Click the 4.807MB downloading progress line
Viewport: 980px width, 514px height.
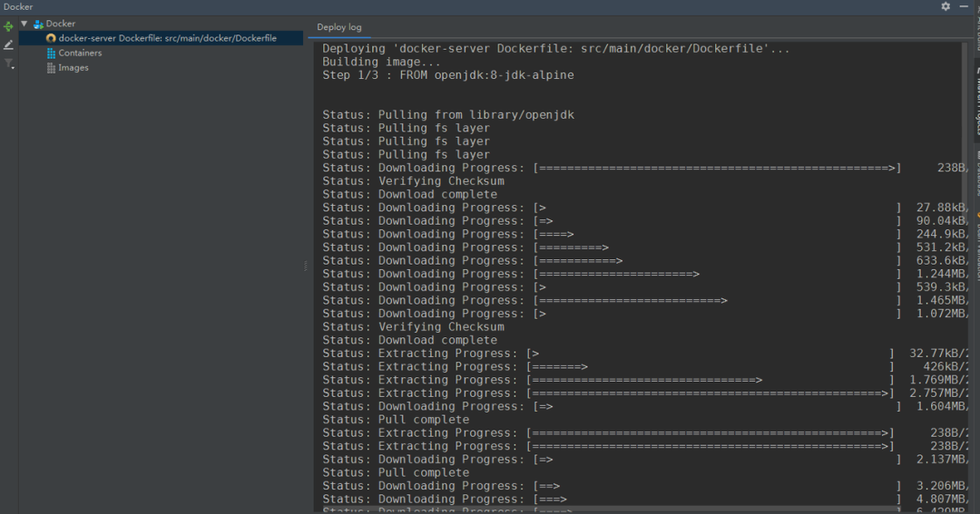[645, 499]
